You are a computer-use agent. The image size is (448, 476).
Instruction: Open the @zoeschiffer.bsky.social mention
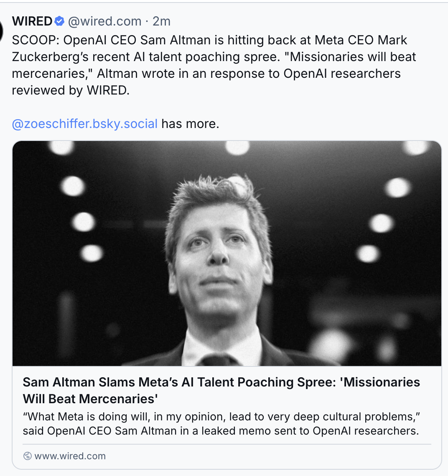(x=85, y=124)
